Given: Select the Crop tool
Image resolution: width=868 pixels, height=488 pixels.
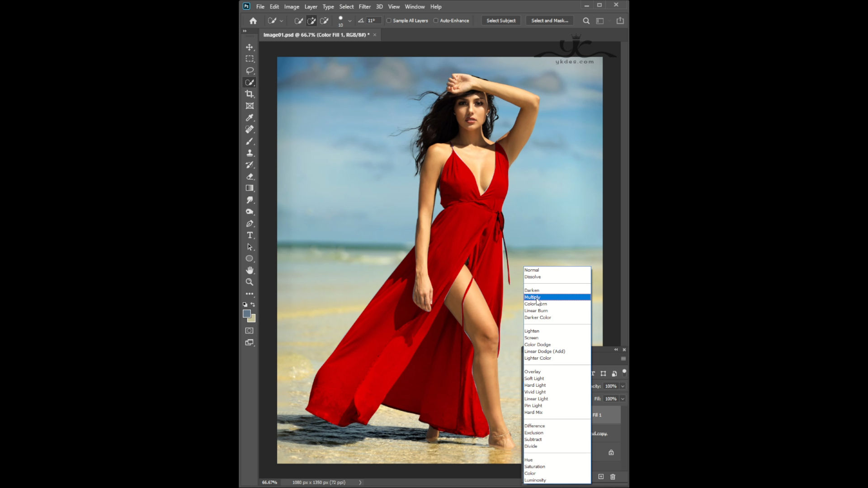Looking at the screenshot, I should tap(249, 94).
